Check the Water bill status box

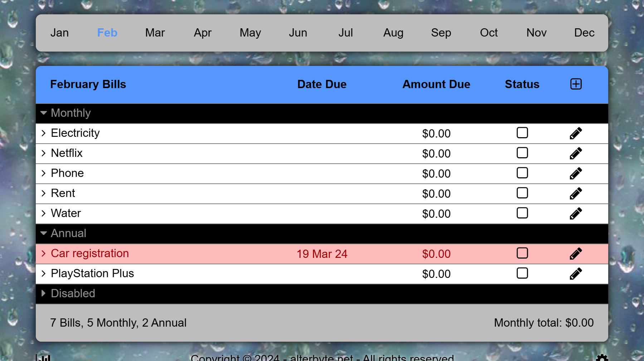coord(522,213)
